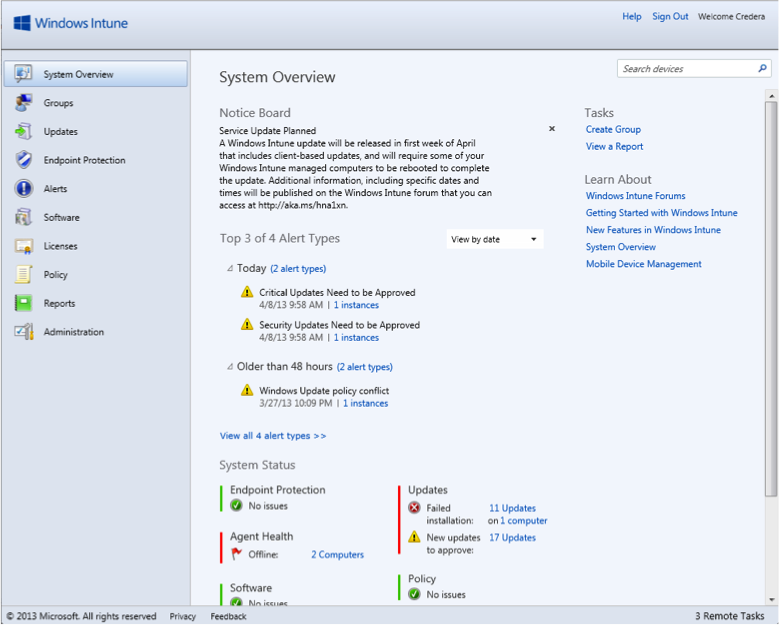Open Mobile Device Management link

tap(643, 264)
